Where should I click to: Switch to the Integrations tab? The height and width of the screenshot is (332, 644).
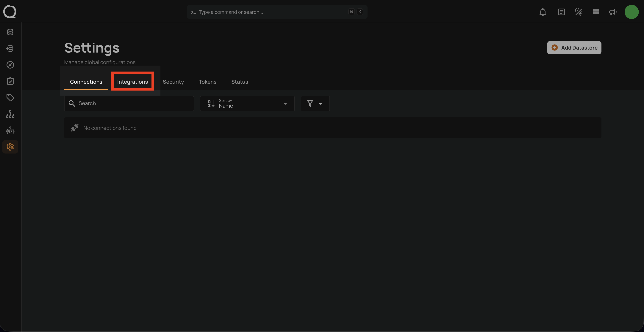[x=132, y=82]
